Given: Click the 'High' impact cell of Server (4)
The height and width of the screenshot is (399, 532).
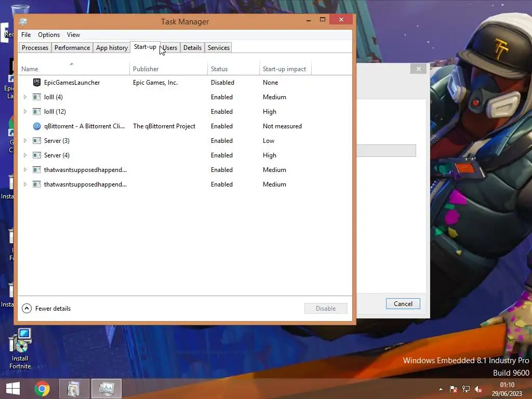Looking at the screenshot, I should coord(270,155).
